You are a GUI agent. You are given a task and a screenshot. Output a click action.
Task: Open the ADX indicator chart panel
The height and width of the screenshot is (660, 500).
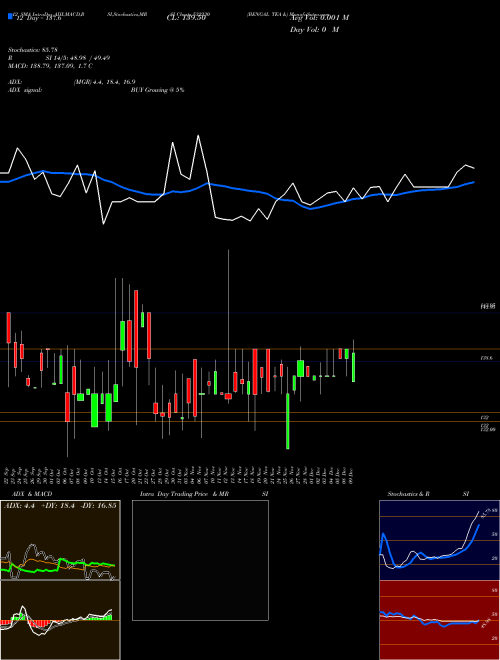click(x=60, y=540)
